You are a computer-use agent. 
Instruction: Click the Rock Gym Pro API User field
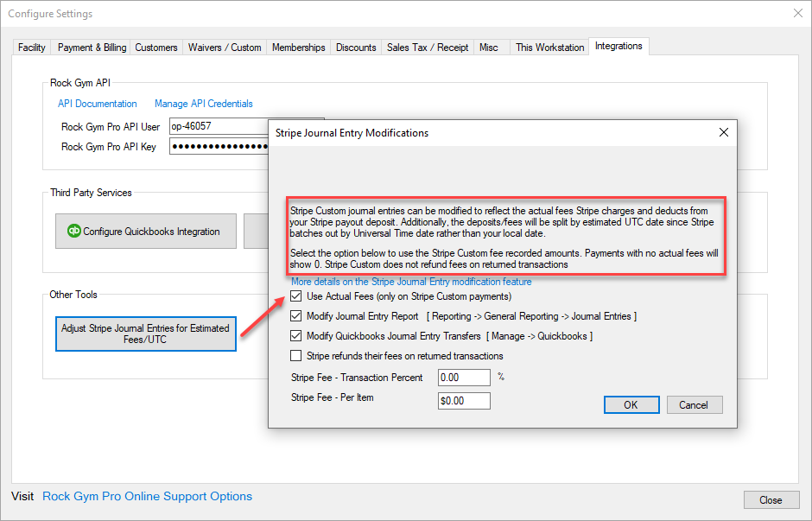tap(219, 126)
